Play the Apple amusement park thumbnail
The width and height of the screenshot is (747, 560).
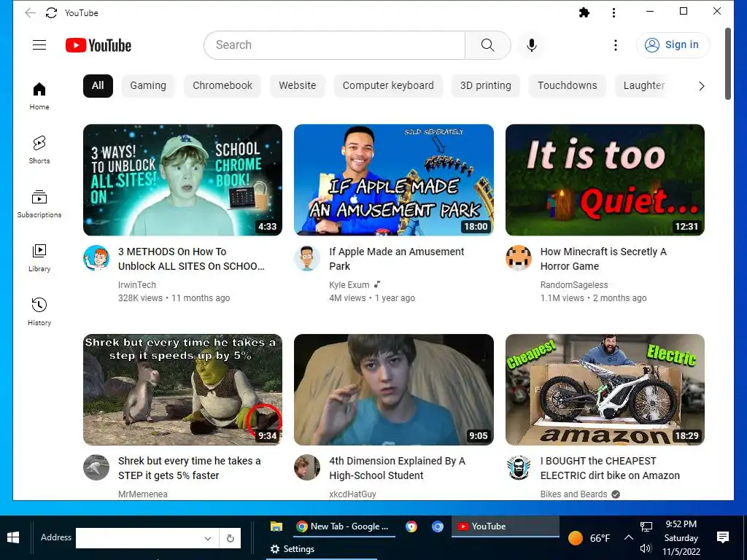coord(393,180)
